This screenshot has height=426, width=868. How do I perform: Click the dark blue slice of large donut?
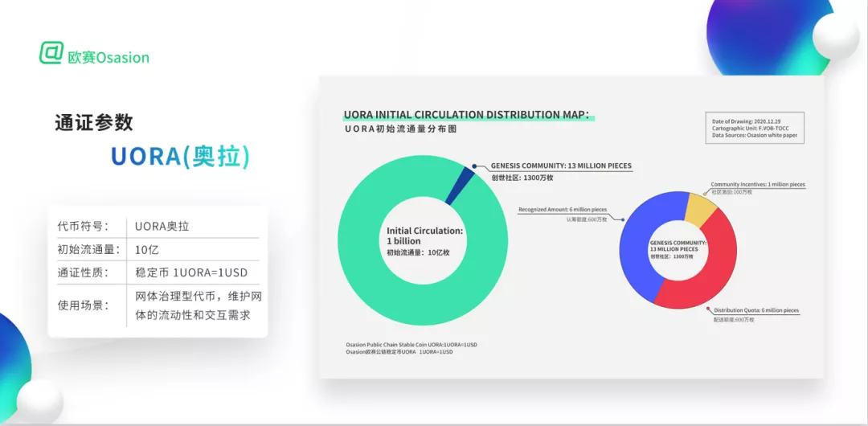point(461,186)
